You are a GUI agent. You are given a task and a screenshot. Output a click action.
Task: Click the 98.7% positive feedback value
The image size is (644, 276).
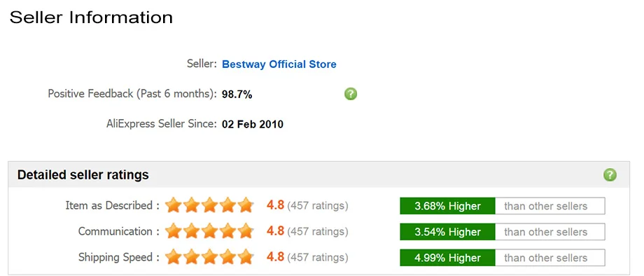pyautogui.click(x=237, y=95)
